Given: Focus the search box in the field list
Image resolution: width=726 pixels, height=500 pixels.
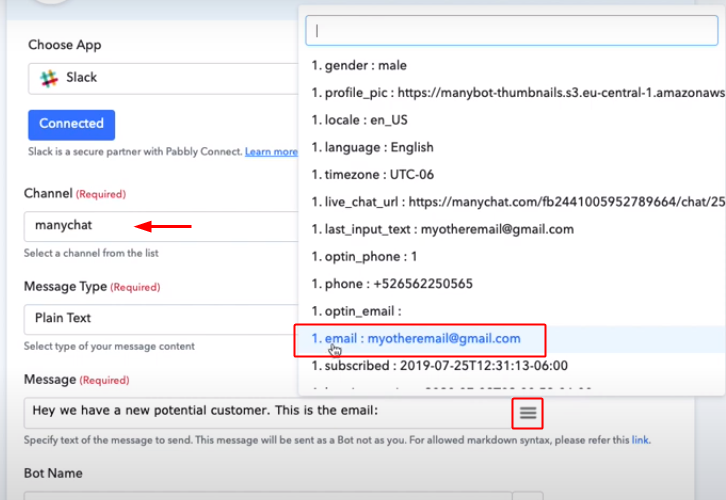Looking at the screenshot, I should [x=512, y=31].
